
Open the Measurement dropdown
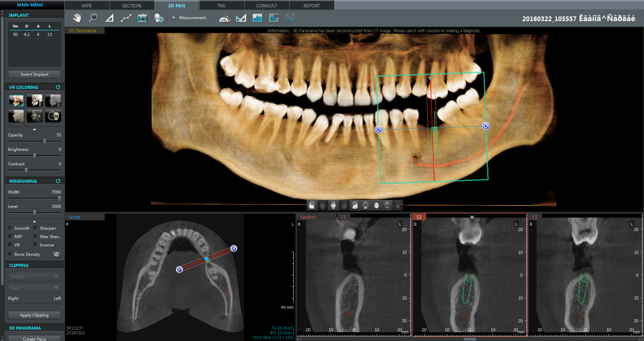174,18
